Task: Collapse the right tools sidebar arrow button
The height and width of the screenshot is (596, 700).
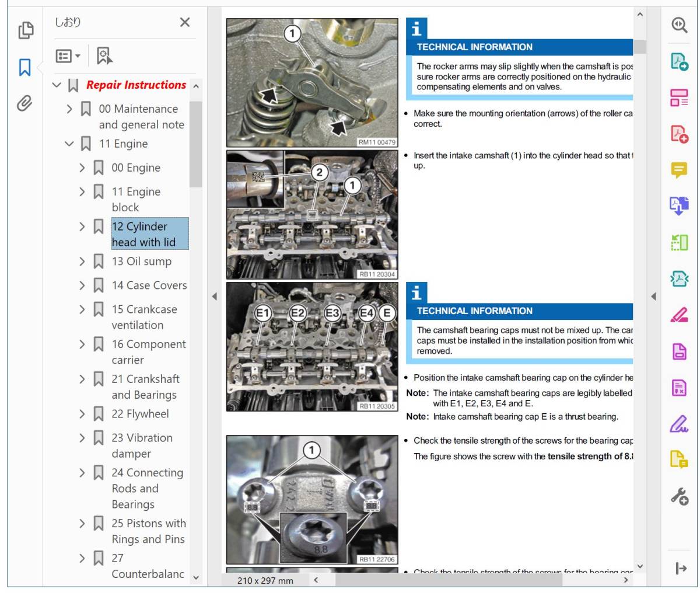Action: coord(680,568)
